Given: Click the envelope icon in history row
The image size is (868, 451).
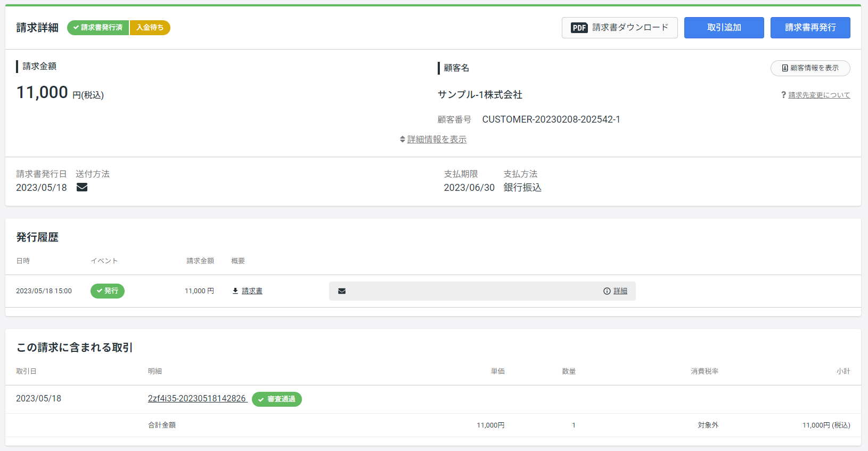Looking at the screenshot, I should [342, 291].
